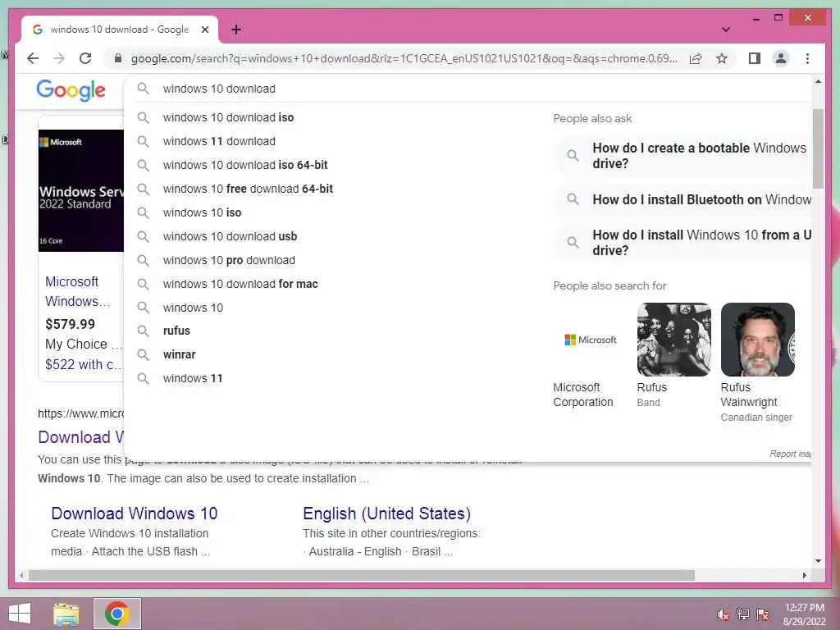840x630 pixels.
Task: Click the search box magnifier icon
Action: 143,89
